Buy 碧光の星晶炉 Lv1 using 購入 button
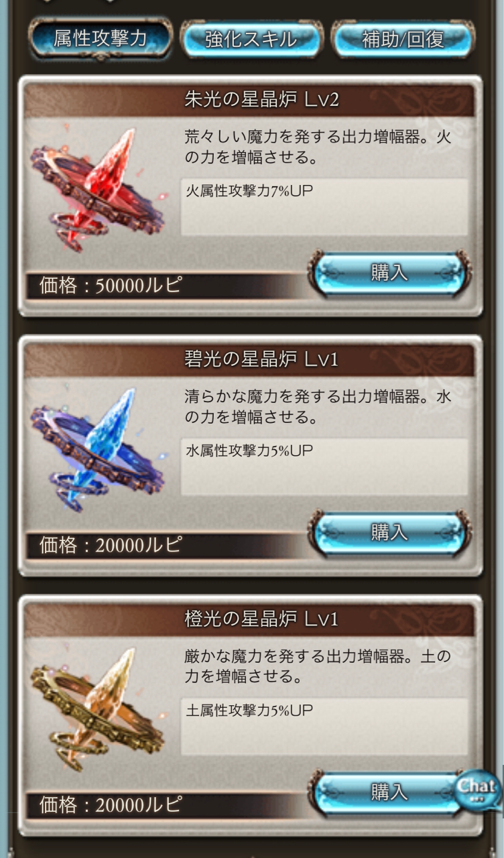504x858 pixels. (x=389, y=533)
